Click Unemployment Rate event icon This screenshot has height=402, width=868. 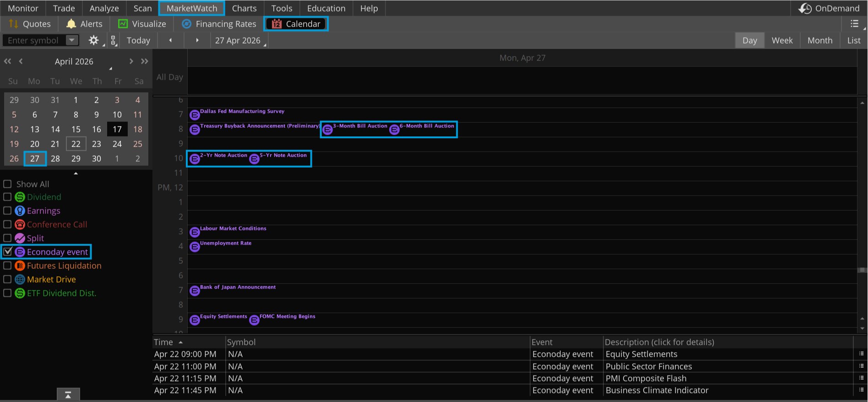[195, 247]
